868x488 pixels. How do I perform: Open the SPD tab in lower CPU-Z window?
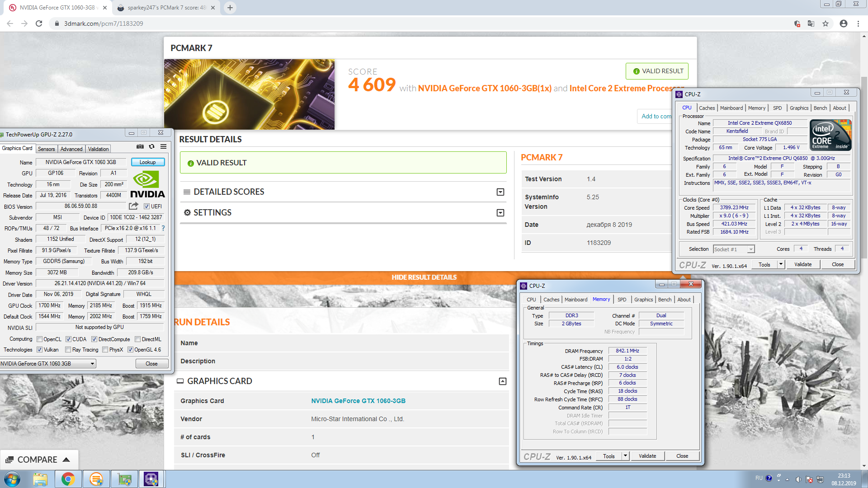[622, 300]
